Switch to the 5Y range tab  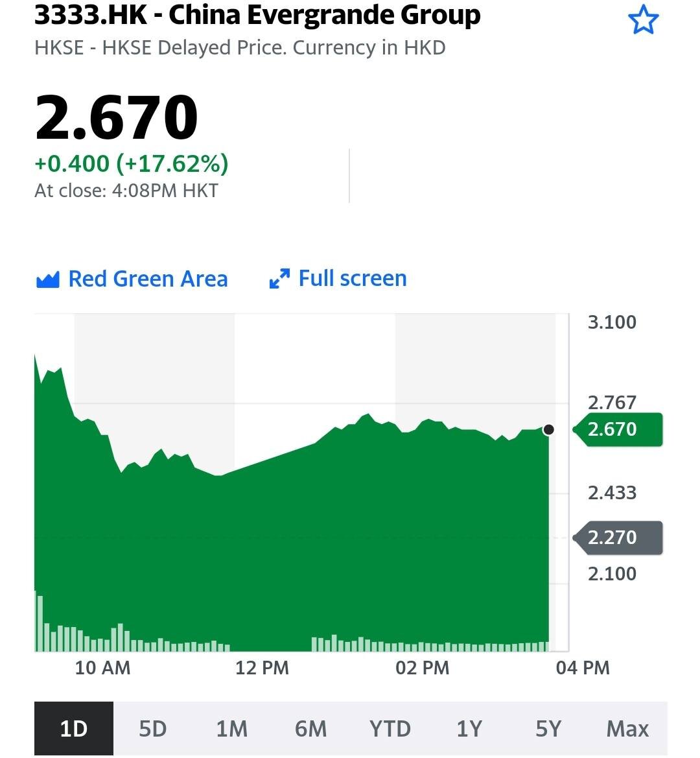(x=548, y=729)
